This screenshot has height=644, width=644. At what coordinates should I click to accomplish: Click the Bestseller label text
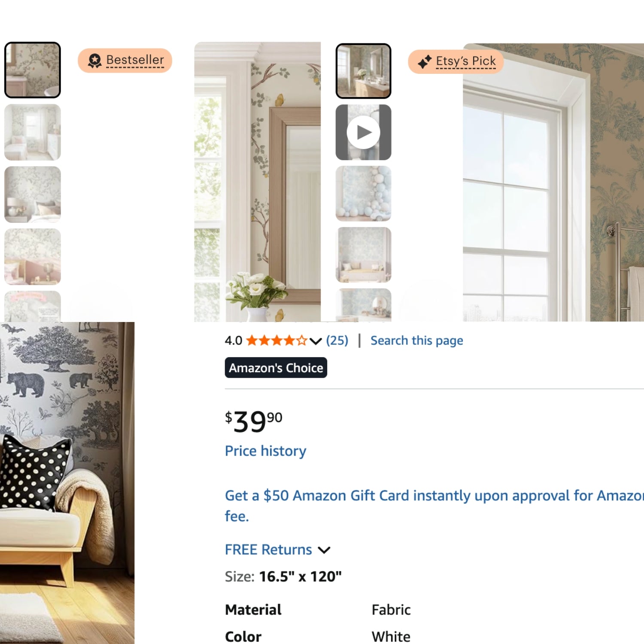click(x=135, y=60)
